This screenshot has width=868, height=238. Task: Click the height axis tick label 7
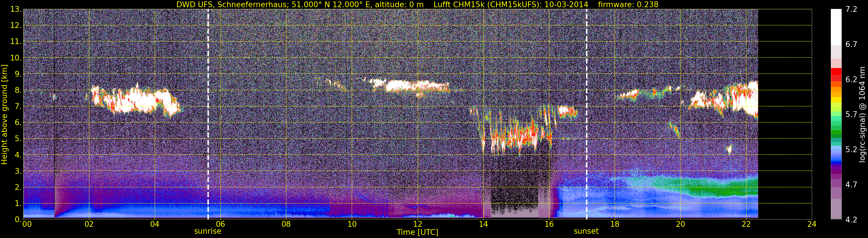(18, 107)
